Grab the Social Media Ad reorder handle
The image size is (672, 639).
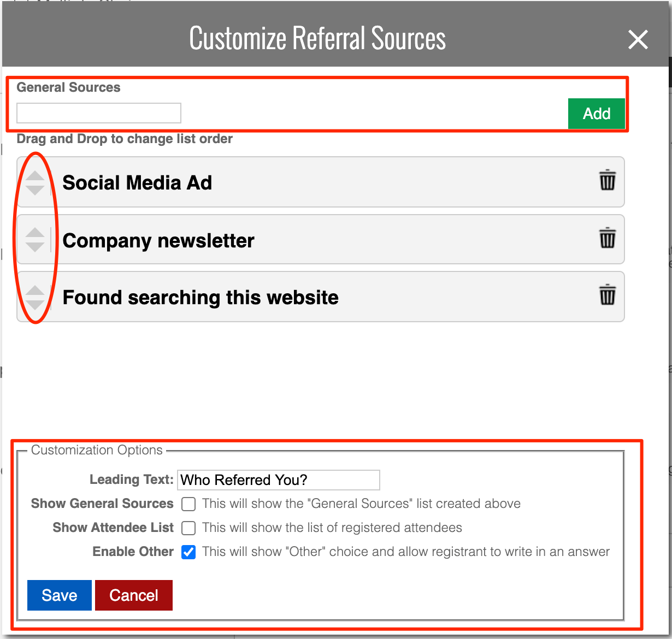click(35, 182)
